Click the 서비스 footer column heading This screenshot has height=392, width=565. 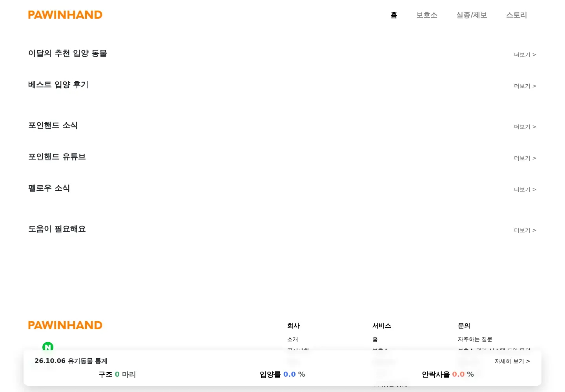(382, 326)
